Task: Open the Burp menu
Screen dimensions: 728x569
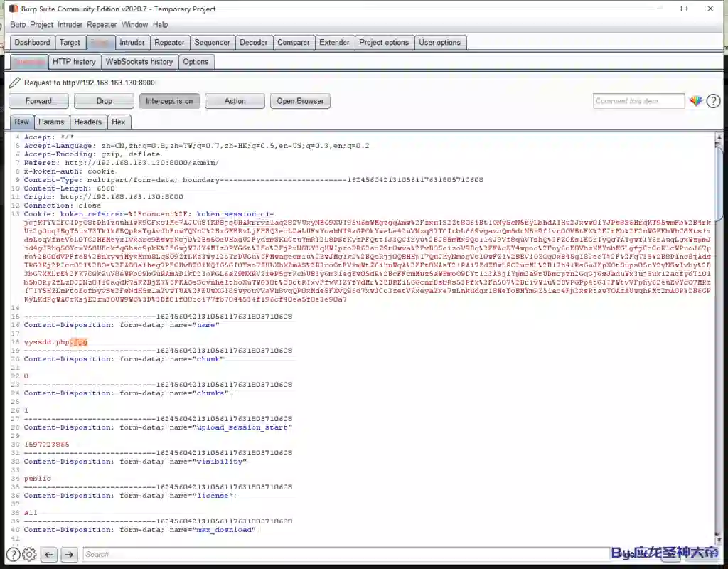Action: click(x=18, y=25)
